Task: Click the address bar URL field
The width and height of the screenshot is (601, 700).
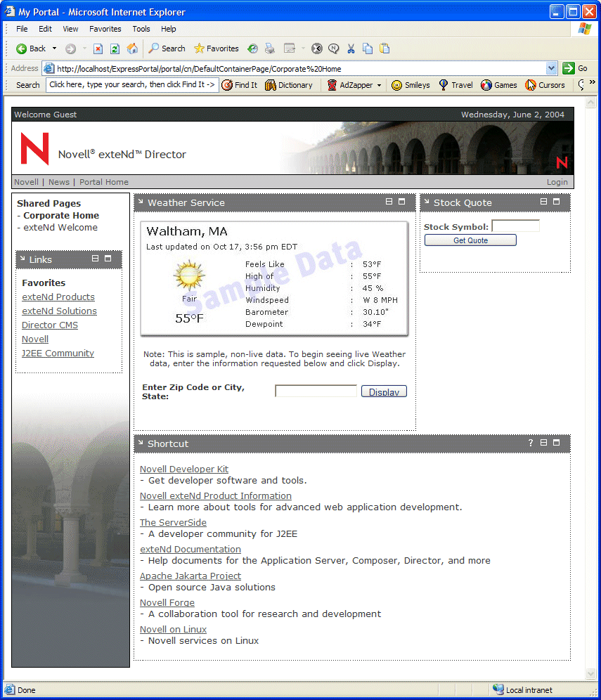Action: coord(299,69)
